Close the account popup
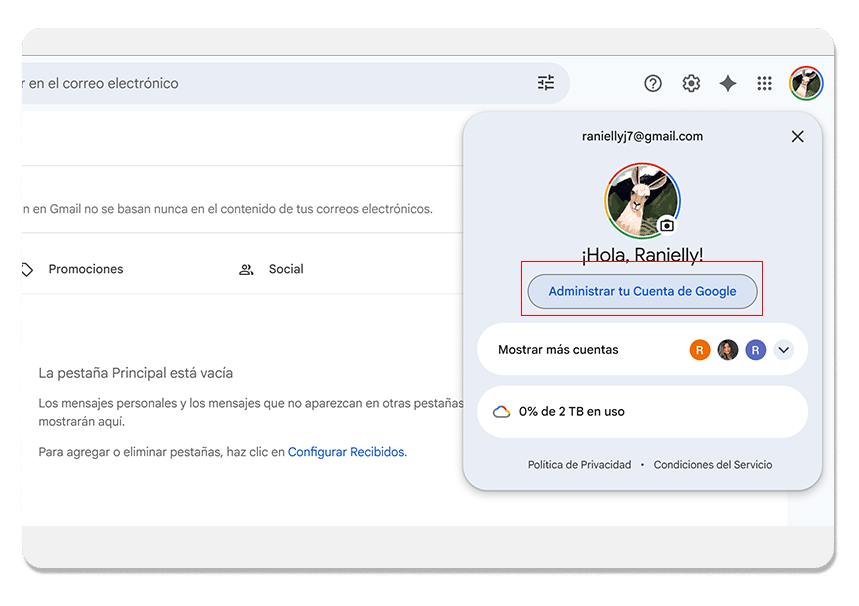 coord(797,137)
